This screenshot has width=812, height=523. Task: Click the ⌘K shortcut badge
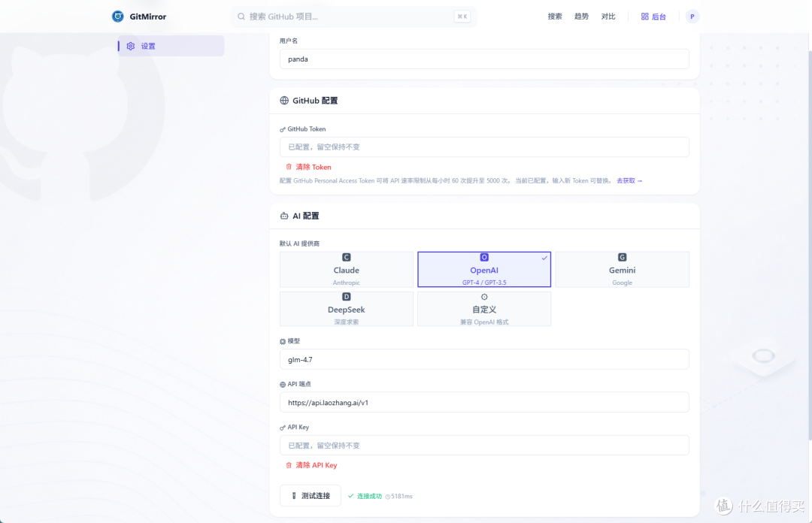pyautogui.click(x=462, y=17)
